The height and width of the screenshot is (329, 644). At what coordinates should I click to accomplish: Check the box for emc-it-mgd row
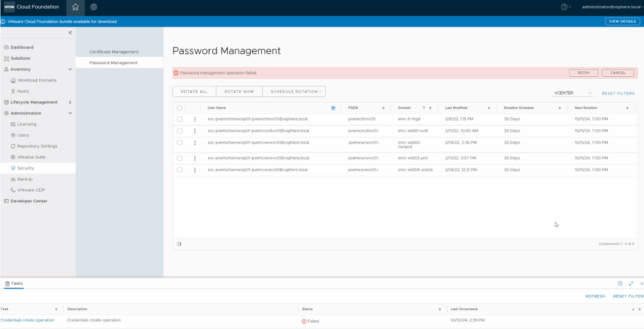179,119
